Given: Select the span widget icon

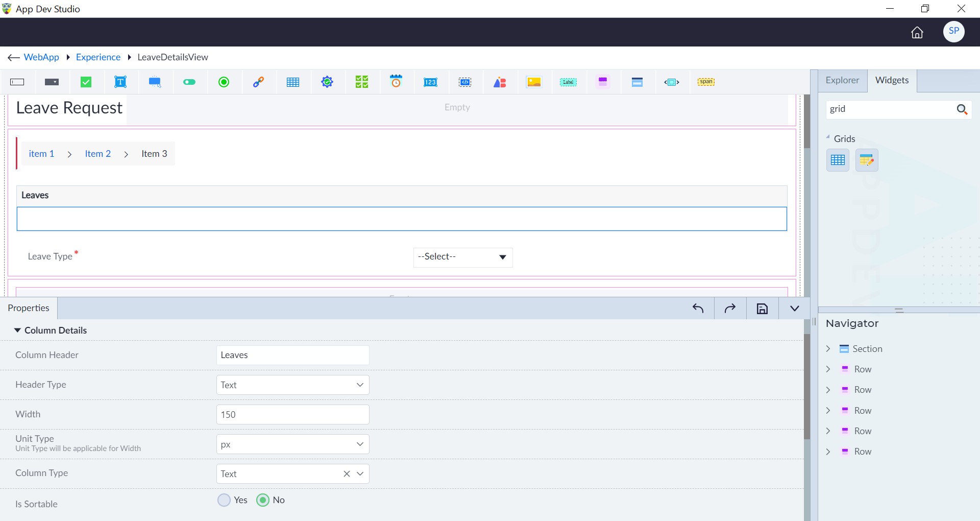Looking at the screenshot, I should tap(706, 82).
